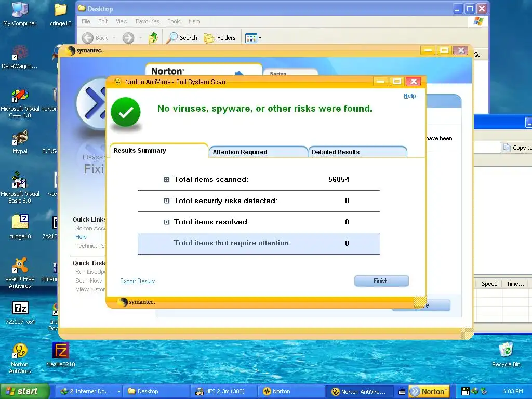
Task: Switch to Norton taskbar button
Action: 292,391
